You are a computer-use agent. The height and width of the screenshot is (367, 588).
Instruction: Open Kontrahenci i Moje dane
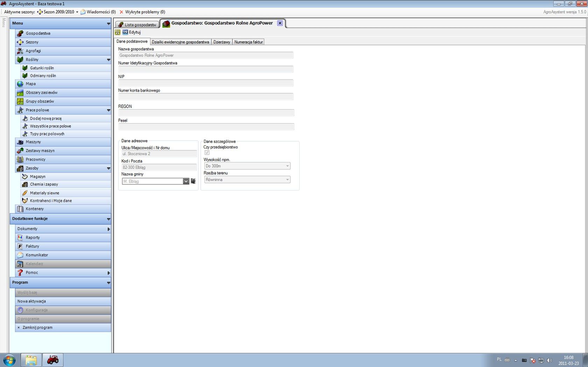(66, 201)
